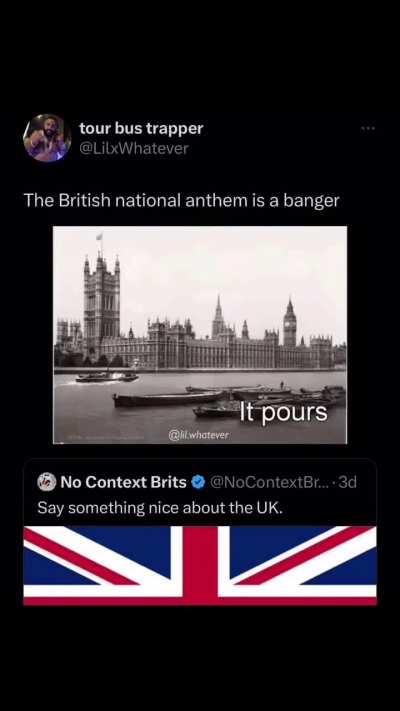Open the tour bus trapper display name

pyautogui.click(x=141, y=129)
